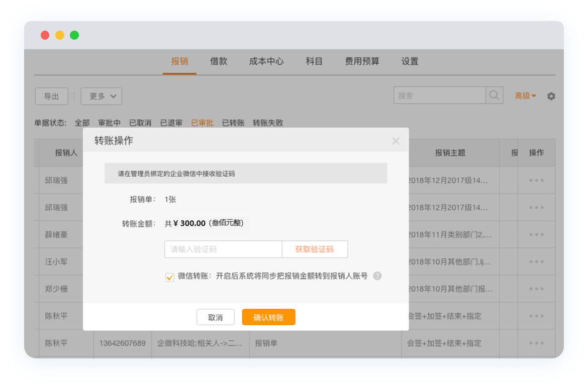588x386 pixels.
Task: Open the three-dot menu for 薛绪豪 row
Action: pos(536,235)
